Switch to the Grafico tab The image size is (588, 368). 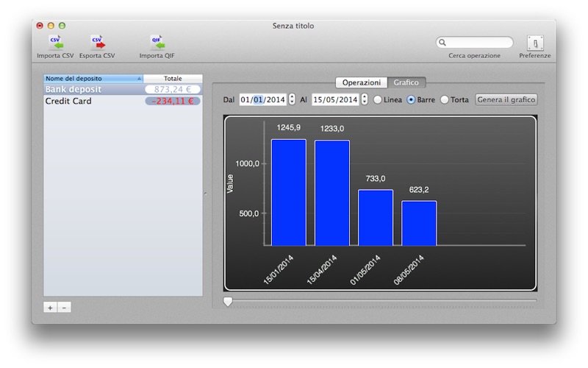tap(406, 82)
